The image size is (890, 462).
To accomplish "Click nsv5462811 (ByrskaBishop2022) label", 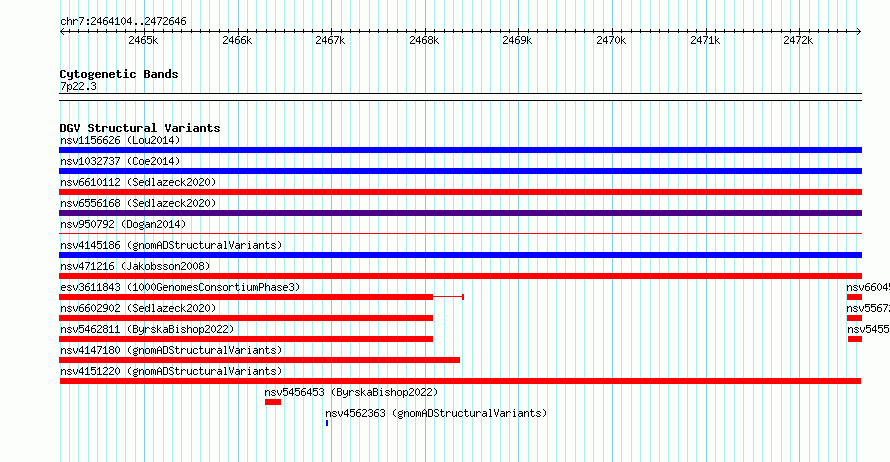I will (147, 329).
